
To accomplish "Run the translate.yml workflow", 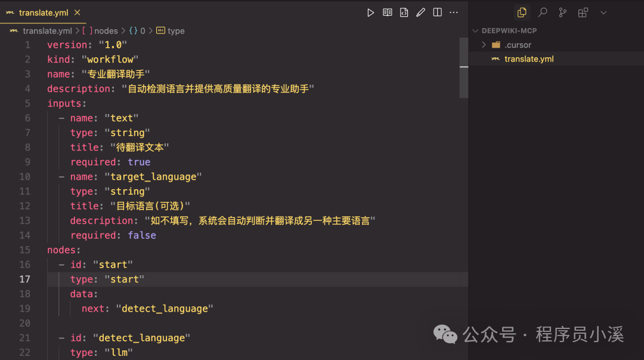I will click(x=371, y=12).
